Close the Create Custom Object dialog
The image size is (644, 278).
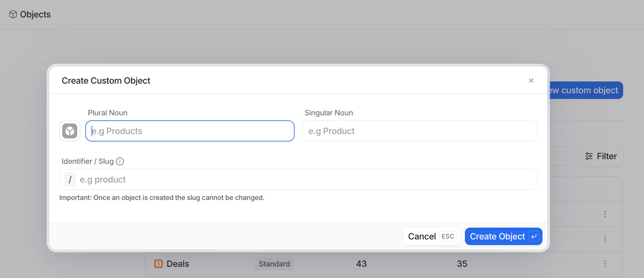[531, 81]
